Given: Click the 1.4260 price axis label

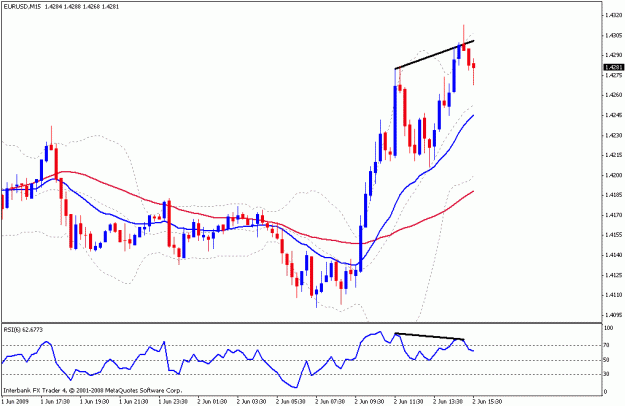Looking at the screenshot, I should coord(613,95).
